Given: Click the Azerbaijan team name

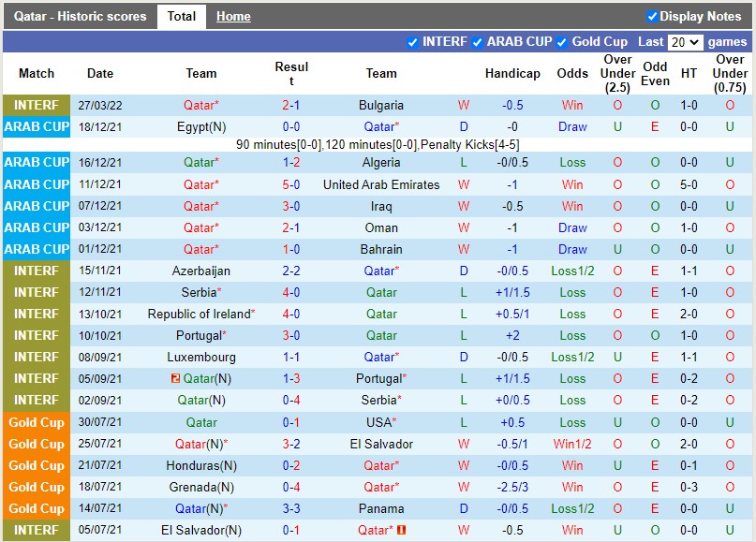Looking at the screenshot, I should (201, 271).
